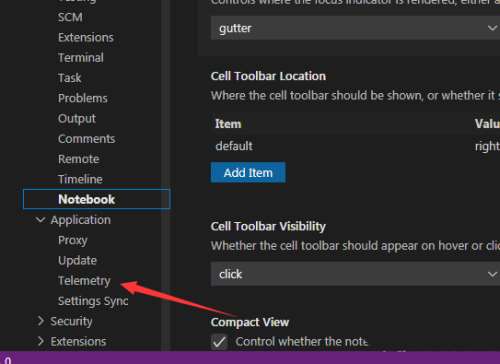This screenshot has height=364, width=500.
Task: Select the Proxy settings entry
Action: point(73,240)
